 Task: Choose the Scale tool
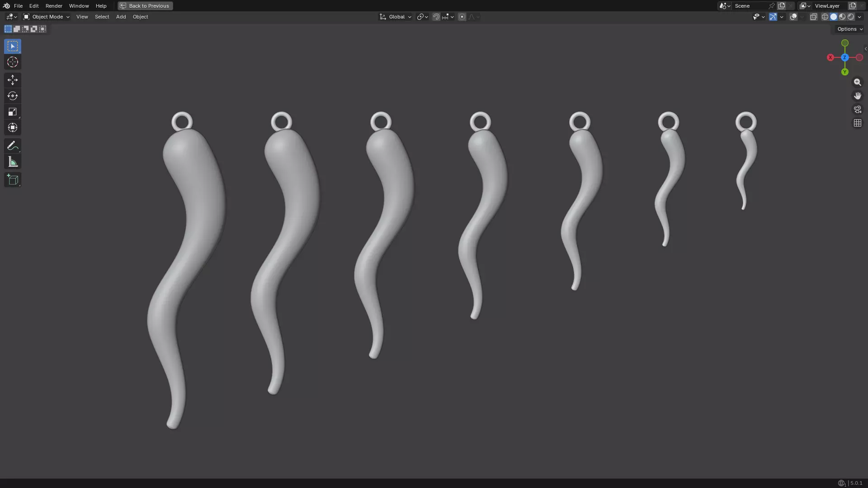click(x=13, y=112)
